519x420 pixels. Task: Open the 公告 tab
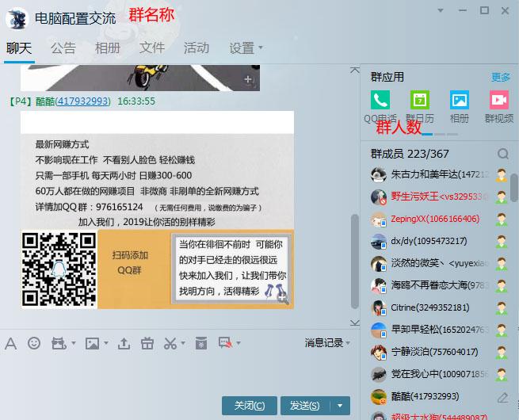click(x=63, y=48)
